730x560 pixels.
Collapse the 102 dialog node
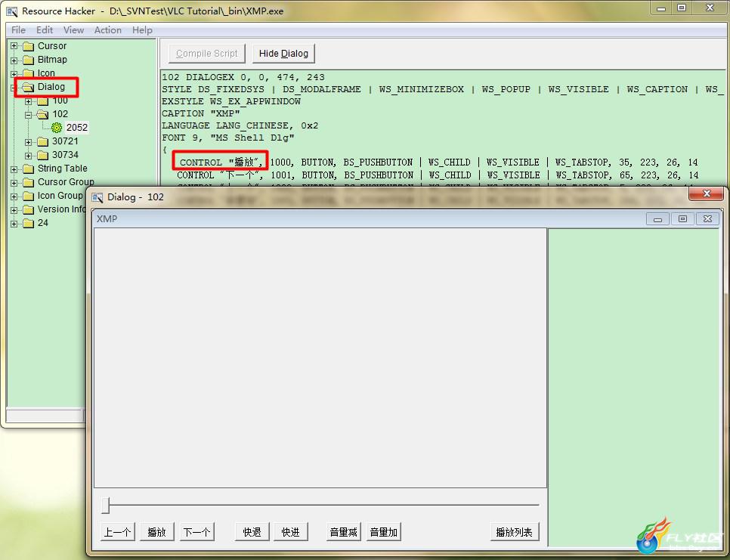pyautogui.click(x=29, y=115)
